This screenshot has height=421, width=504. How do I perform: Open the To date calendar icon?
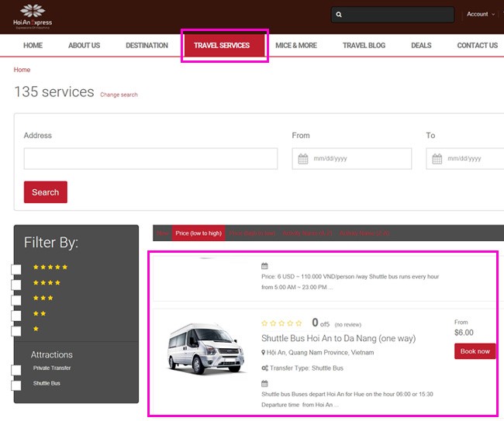437,158
